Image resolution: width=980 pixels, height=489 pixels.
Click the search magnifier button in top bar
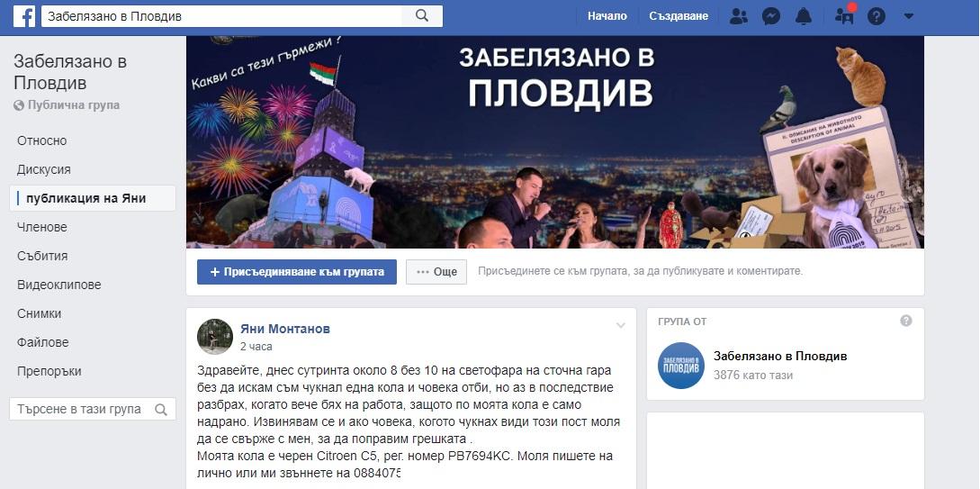422,16
